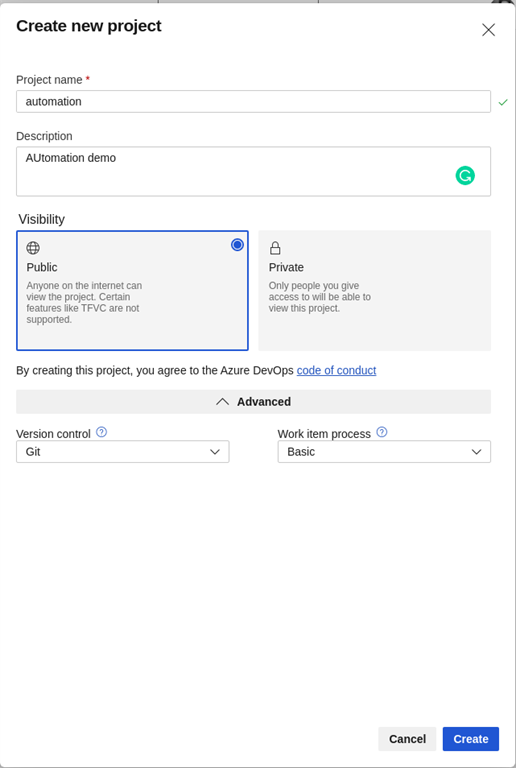Click the Cancel button
This screenshot has width=516, height=768.
click(x=407, y=739)
